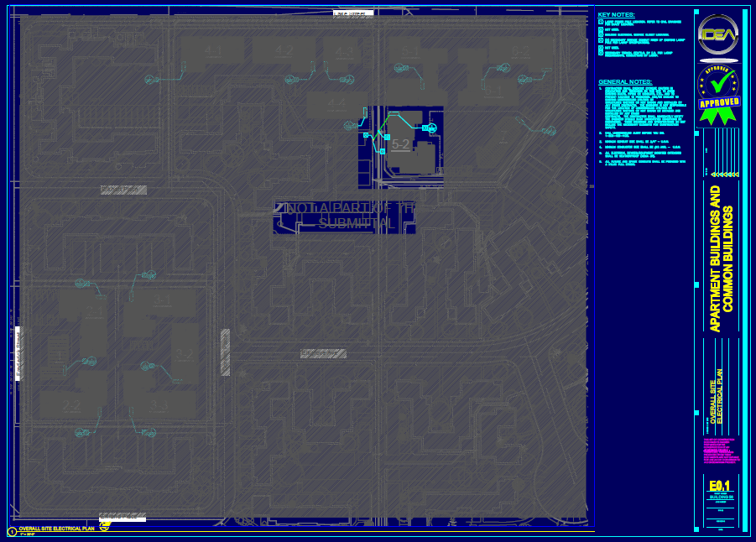Click the circled number 1 drawing title marker
756x542 pixels.
coord(12,529)
